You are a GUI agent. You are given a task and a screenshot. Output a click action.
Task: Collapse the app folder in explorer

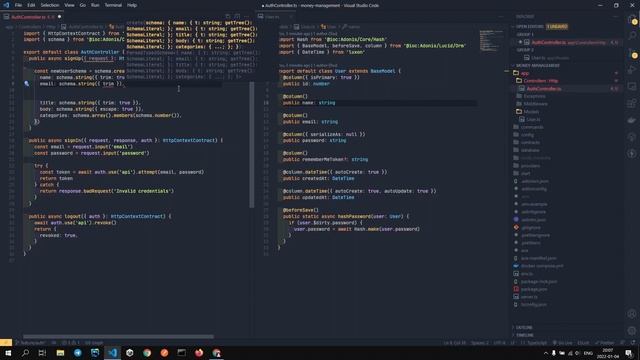coord(524,73)
